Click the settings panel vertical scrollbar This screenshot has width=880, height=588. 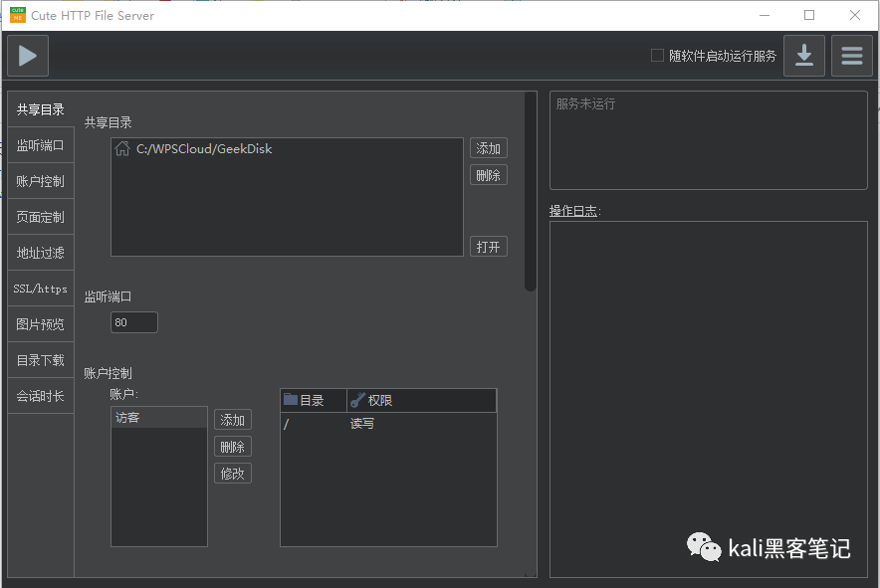(530, 191)
